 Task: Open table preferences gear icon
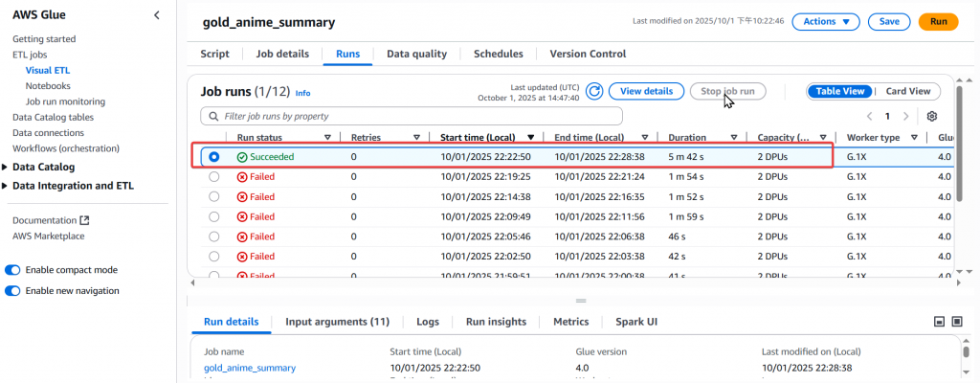[932, 117]
